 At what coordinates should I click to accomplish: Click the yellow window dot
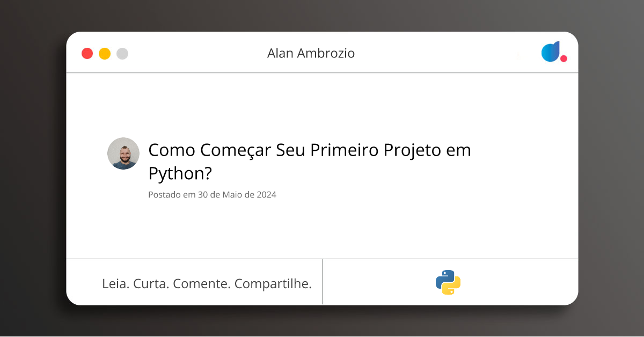click(x=105, y=54)
